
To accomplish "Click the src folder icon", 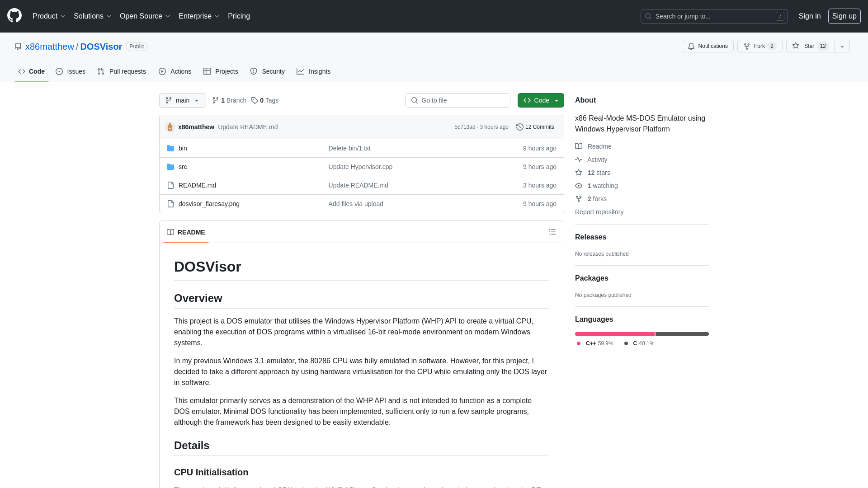I will pyautogui.click(x=170, y=167).
